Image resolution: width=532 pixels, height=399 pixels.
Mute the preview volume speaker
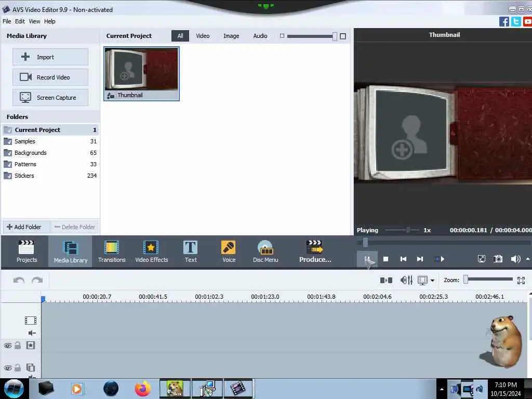515,259
